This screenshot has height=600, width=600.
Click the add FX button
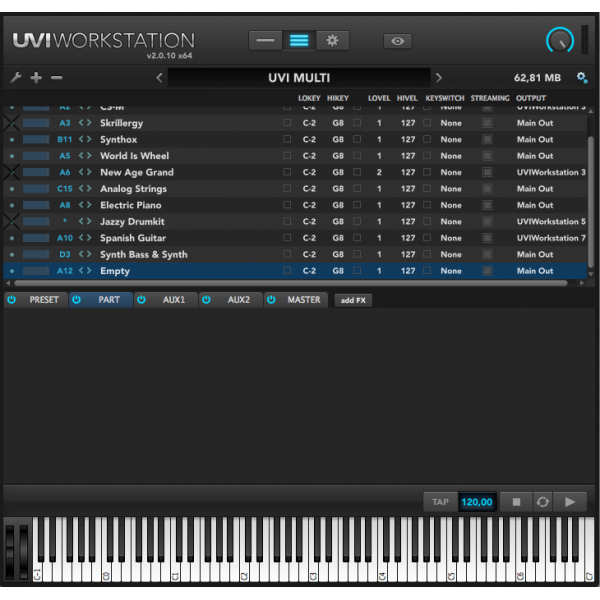[x=353, y=300]
